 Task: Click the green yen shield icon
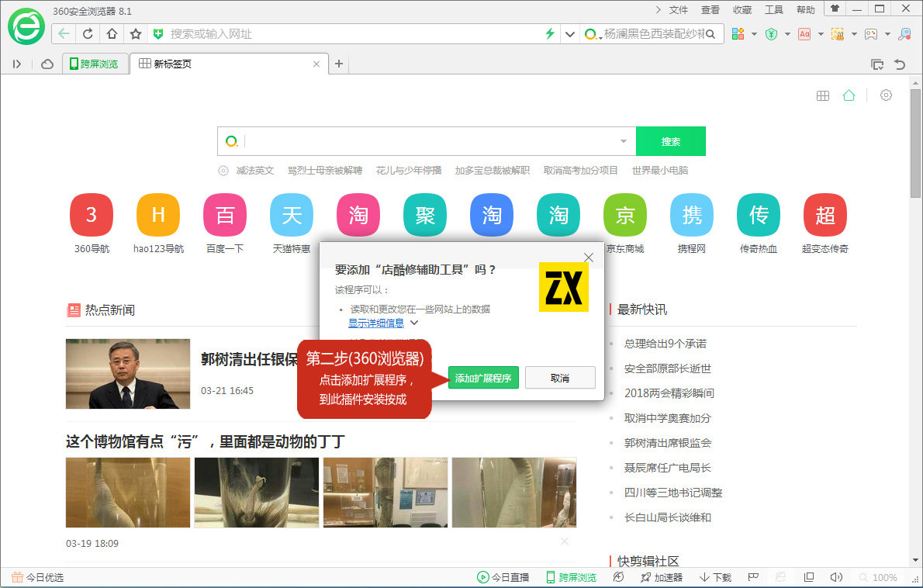coord(771,33)
